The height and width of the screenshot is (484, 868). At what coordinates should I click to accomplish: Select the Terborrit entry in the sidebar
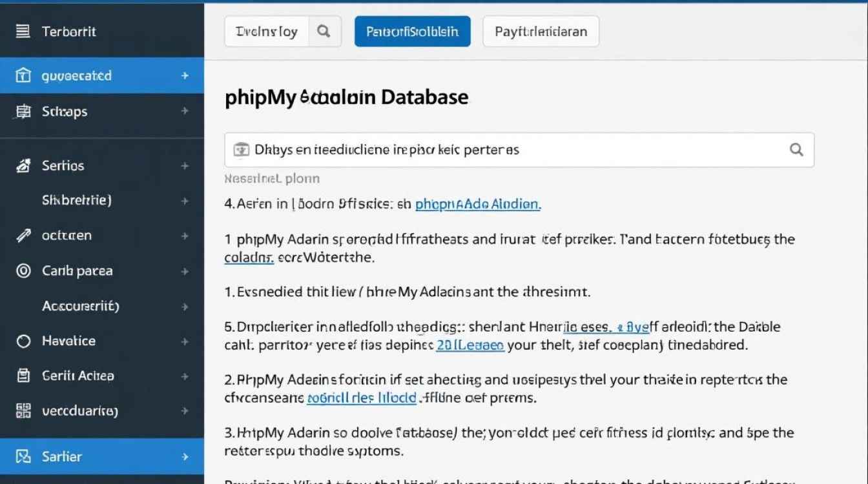[x=67, y=31]
